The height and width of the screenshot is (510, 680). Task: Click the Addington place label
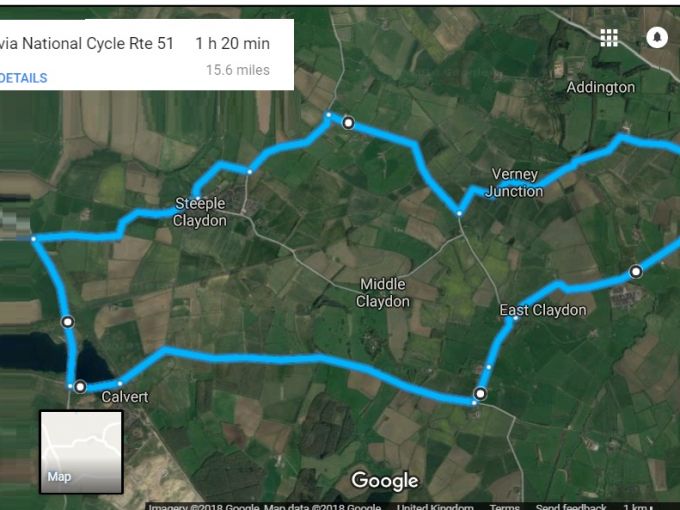(601, 87)
